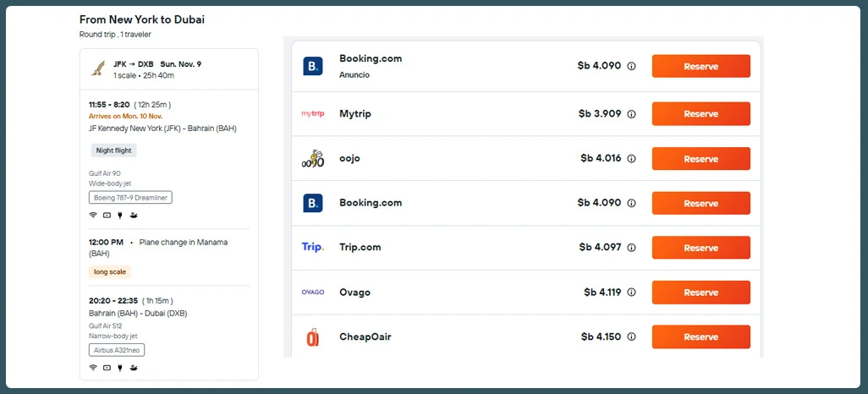Click Booking.com logo on the Anuncio row
This screenshot has height=394, width=868.
click(313, 67)
